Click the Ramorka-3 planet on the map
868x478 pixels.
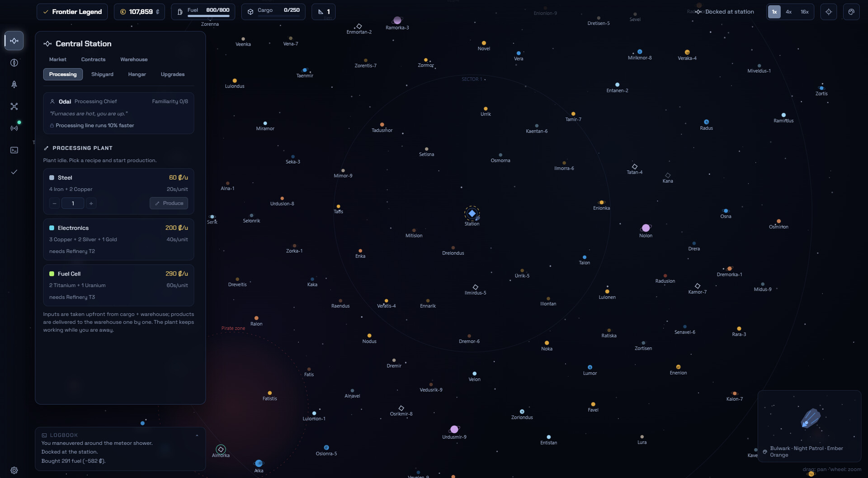click(x=397, y=20)
